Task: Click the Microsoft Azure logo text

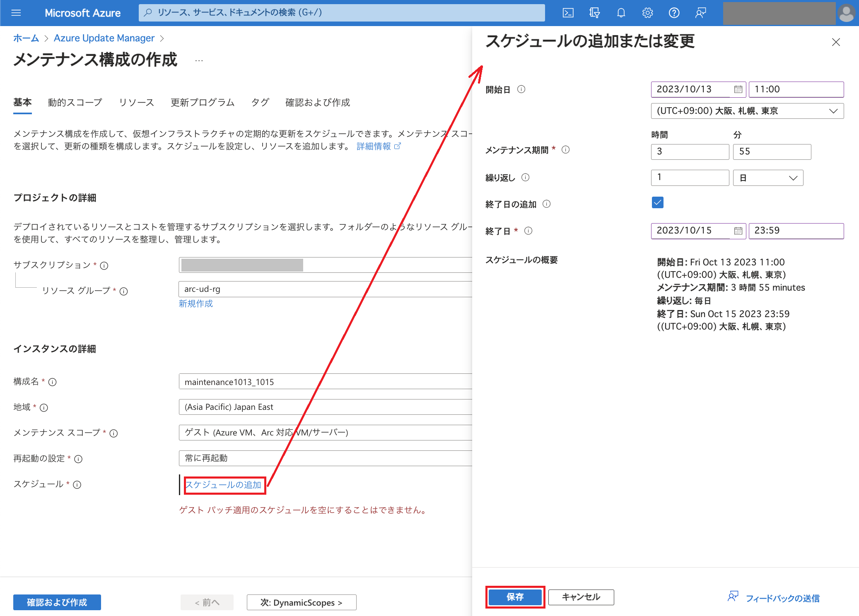Action: (x=82, y=13)
